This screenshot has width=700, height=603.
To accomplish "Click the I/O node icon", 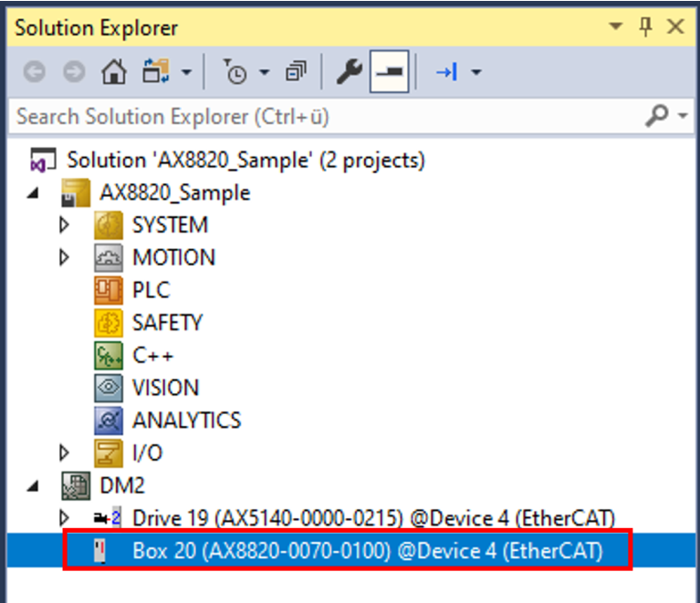I will [x=109, y=453].
